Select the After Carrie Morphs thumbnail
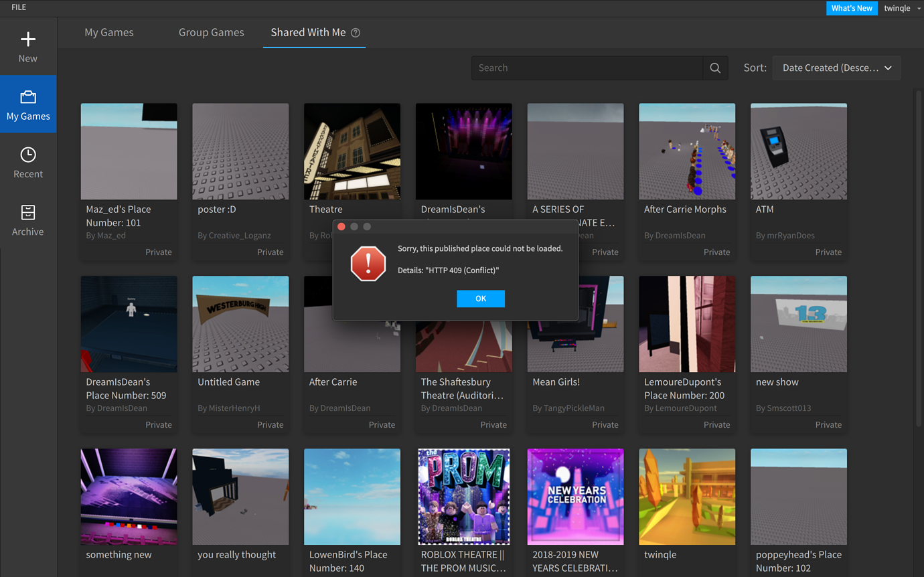This screenshot has height=577, width=924. (x=686, y=151)
